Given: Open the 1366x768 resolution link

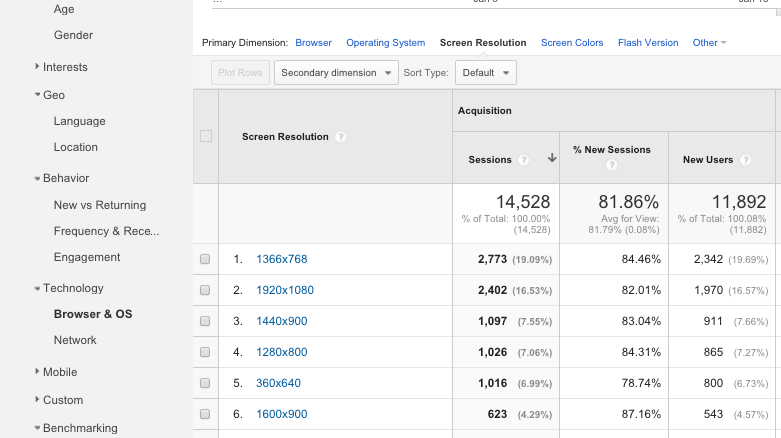Looking at the screenshot, I should (x=281, y=259).
